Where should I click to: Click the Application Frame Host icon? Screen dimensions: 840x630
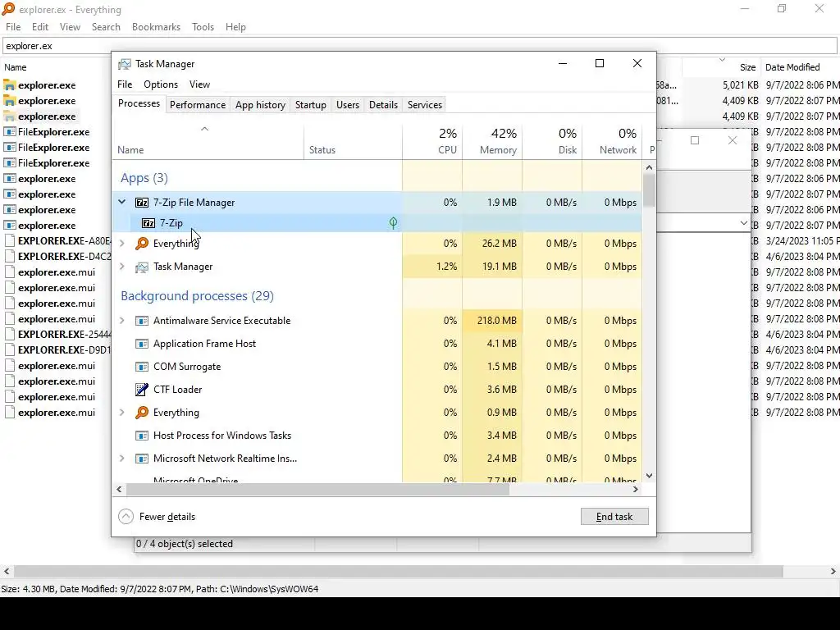pos(141,344)
